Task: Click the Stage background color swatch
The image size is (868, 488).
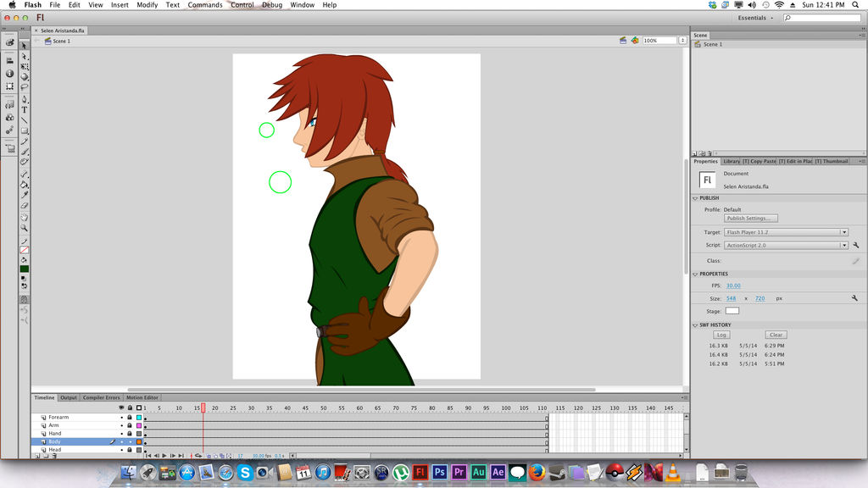Action: point(732,311)
